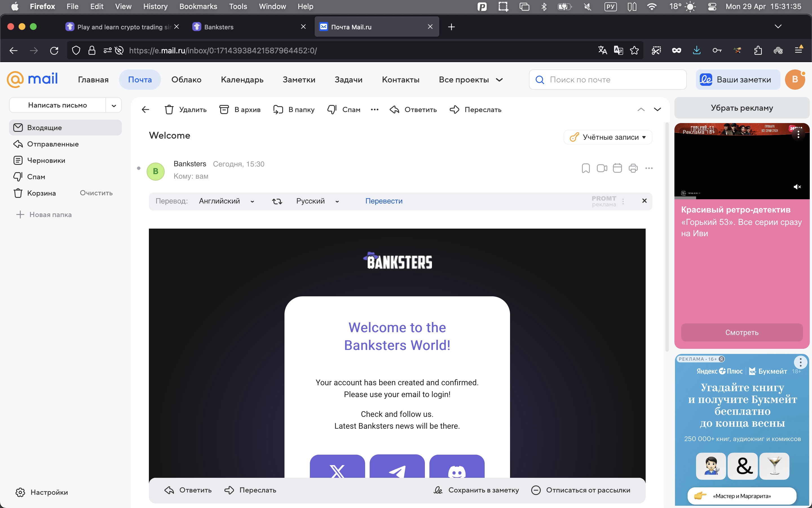812x508 pixels.
Task: Click the green Banksters sender avatar
Action: [x=156, y=171]
